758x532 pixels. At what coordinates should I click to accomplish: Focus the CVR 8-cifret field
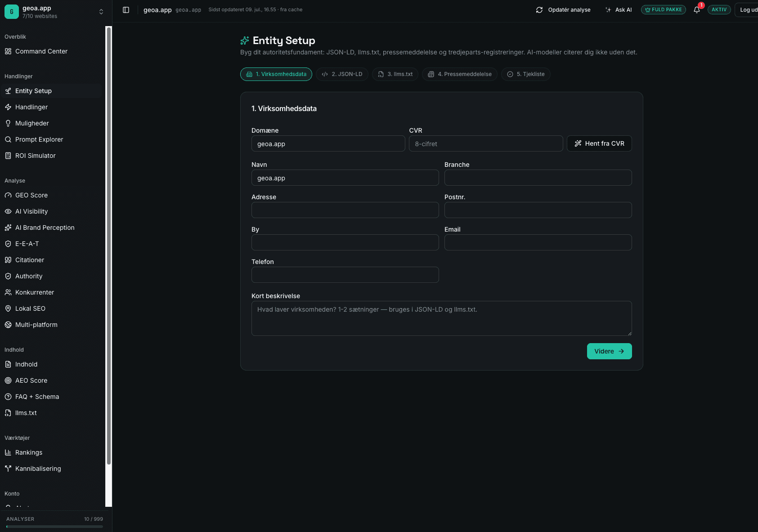[486, 144]
